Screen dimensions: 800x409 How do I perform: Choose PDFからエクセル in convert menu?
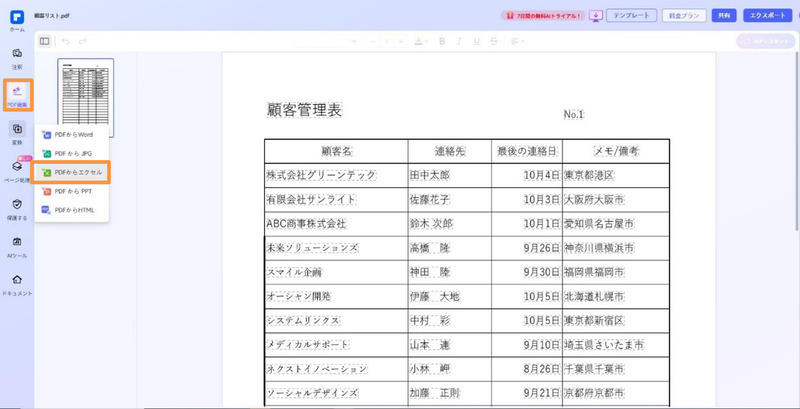[71, 172]
